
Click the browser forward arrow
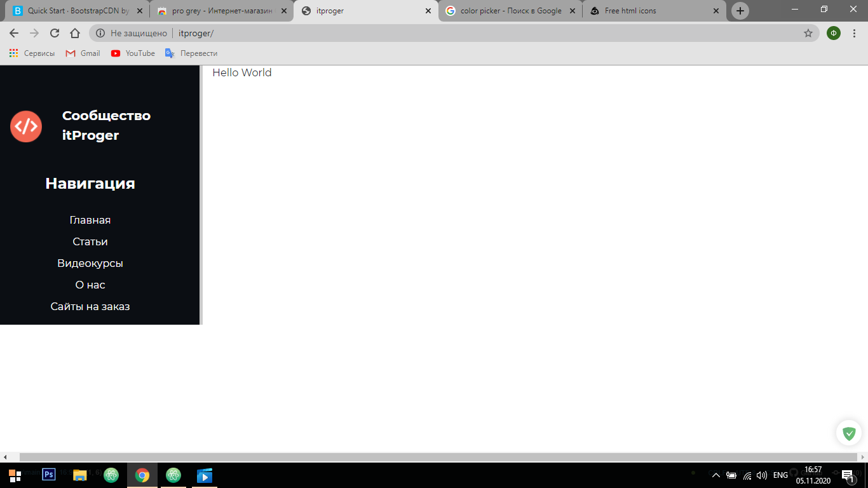click(34, 33)
